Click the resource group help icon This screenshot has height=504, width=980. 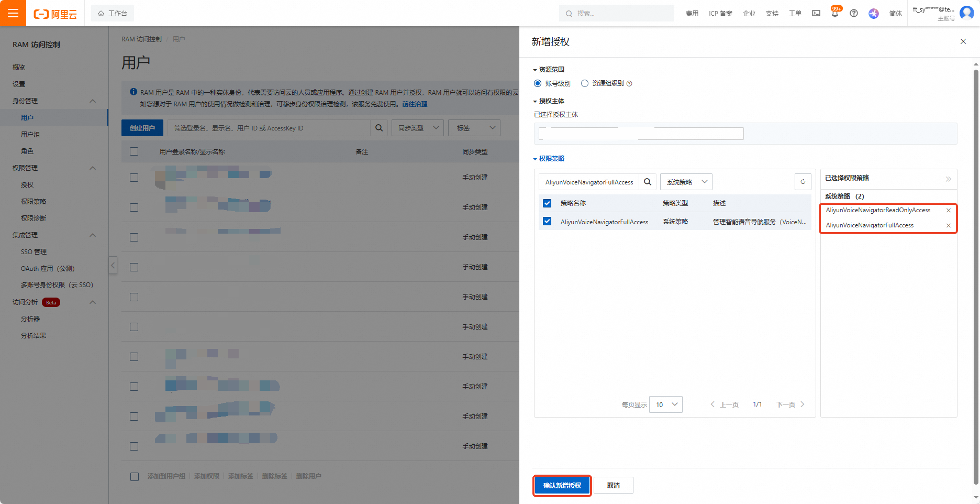(x=629, y=83)
